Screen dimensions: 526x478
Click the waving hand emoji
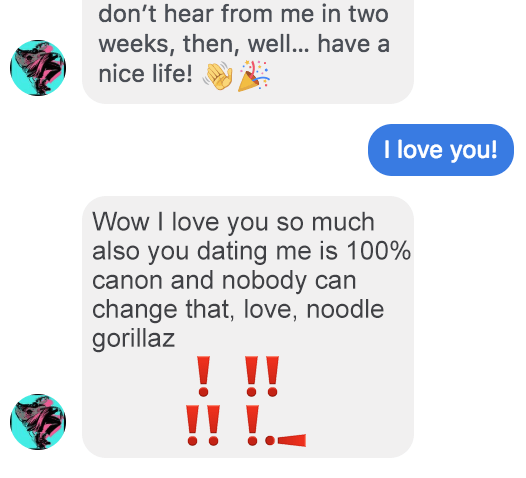[x=218, y=76]
